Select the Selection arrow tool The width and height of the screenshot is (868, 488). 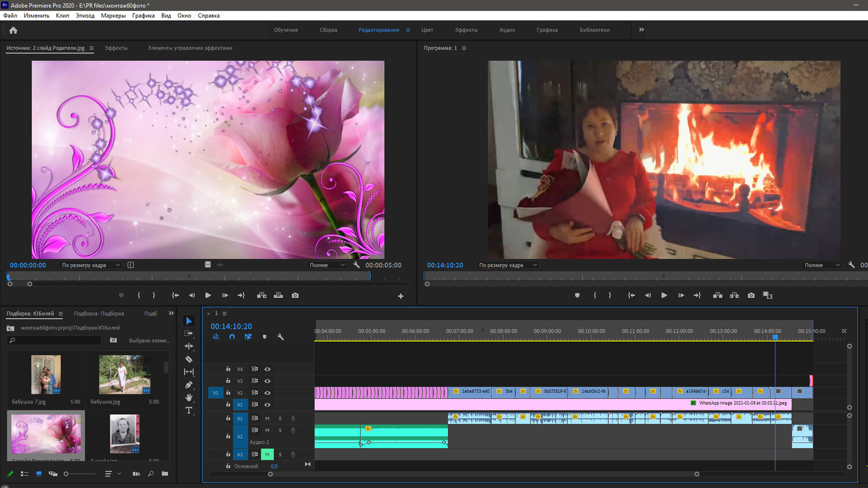tap(189, 321)
